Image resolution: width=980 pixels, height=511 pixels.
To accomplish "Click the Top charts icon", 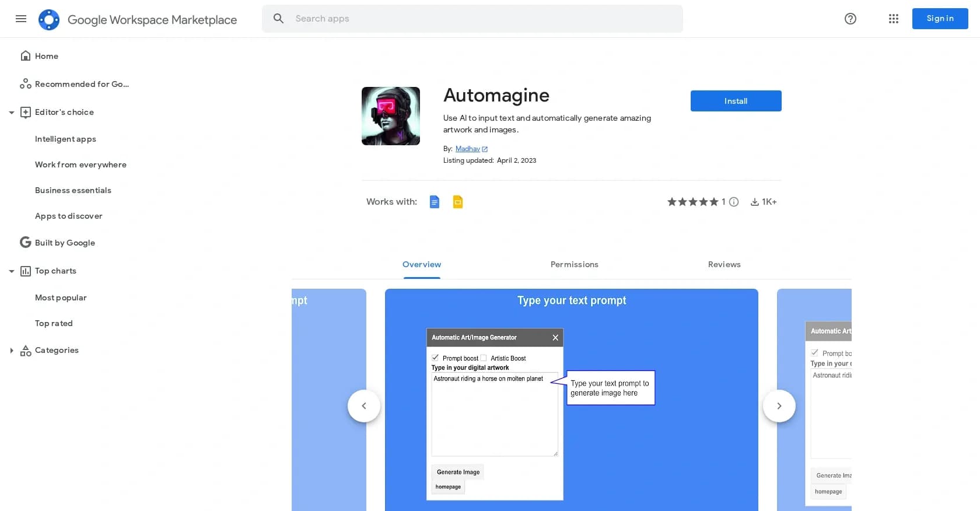I will [26, 271].
